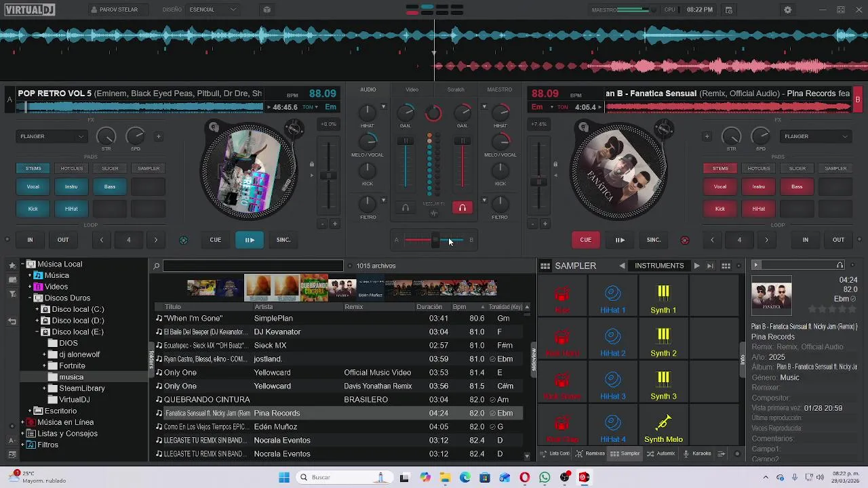Image resolution: width=868 pixels, height=488 pixels.
Task: Open the ESENCIAL layout dropdown
Action: coord(213,9)
